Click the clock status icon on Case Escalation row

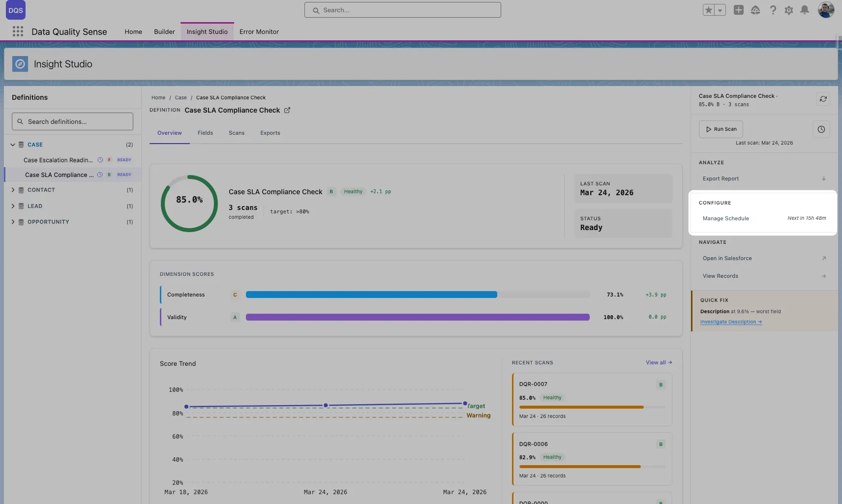[100, 160]
